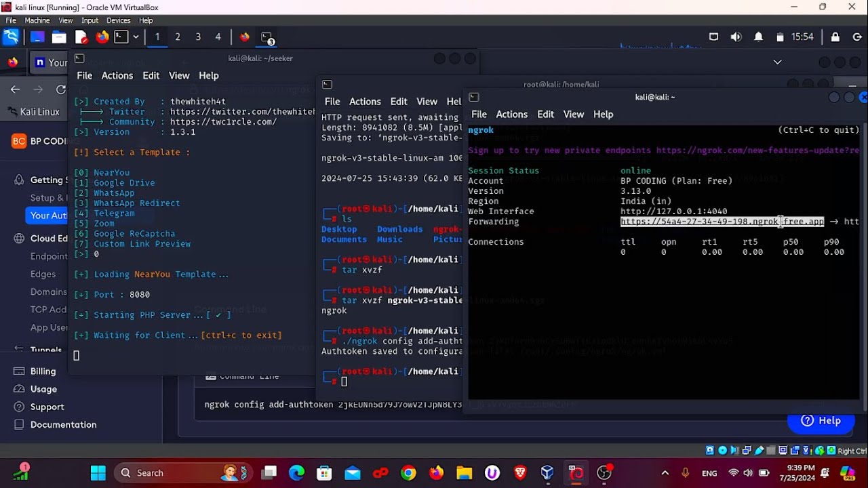Image resolution: width=868 pixels, height=488 pixels.
Task: Click the ngrok web interface address 127.0.0.1:4040
Action: [673, 211]
